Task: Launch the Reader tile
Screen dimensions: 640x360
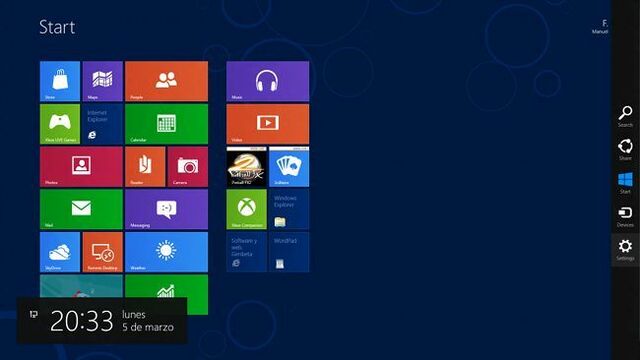Action: tap(145, 167)
